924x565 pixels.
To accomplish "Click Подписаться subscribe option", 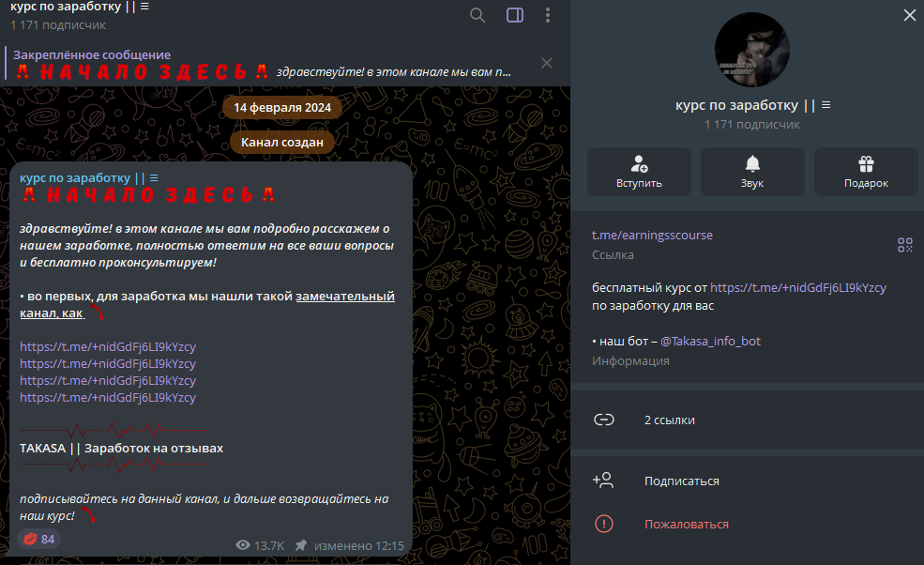I will coord(748,481).
